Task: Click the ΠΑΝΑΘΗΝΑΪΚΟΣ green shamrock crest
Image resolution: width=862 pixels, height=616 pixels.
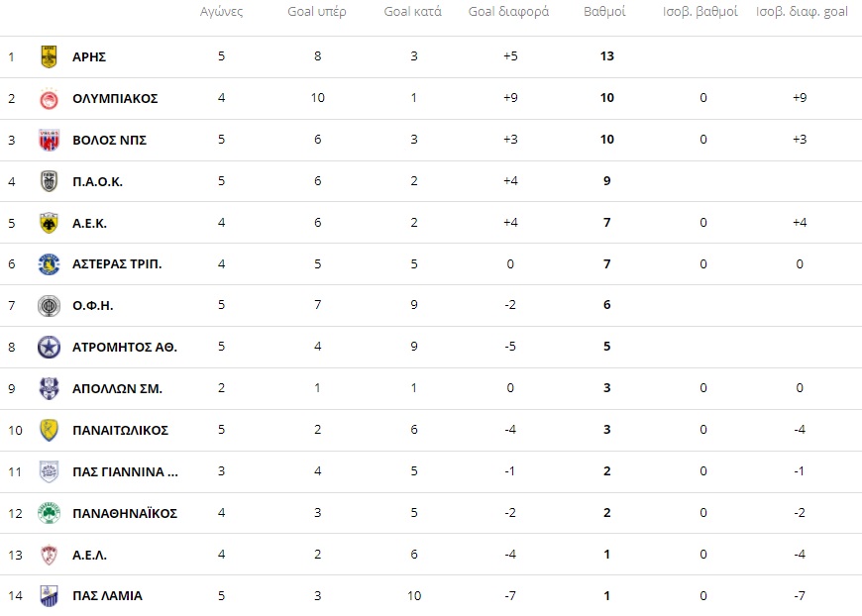Action: pos(49,513)
